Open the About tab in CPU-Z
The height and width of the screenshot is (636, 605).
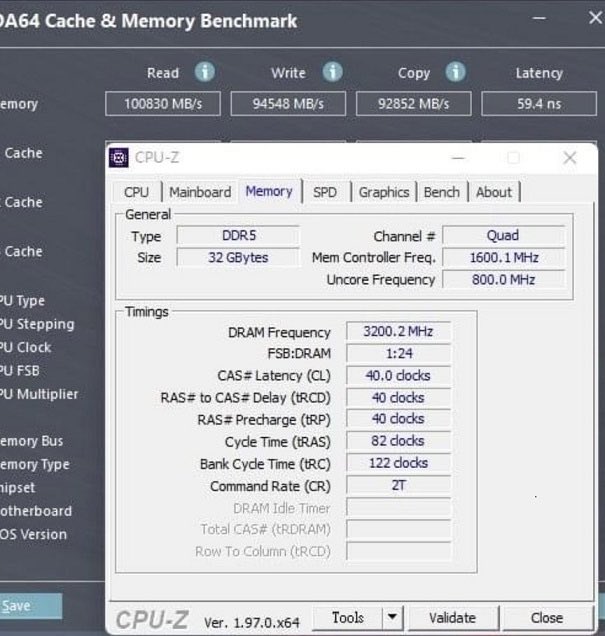[x=494, y=192]
